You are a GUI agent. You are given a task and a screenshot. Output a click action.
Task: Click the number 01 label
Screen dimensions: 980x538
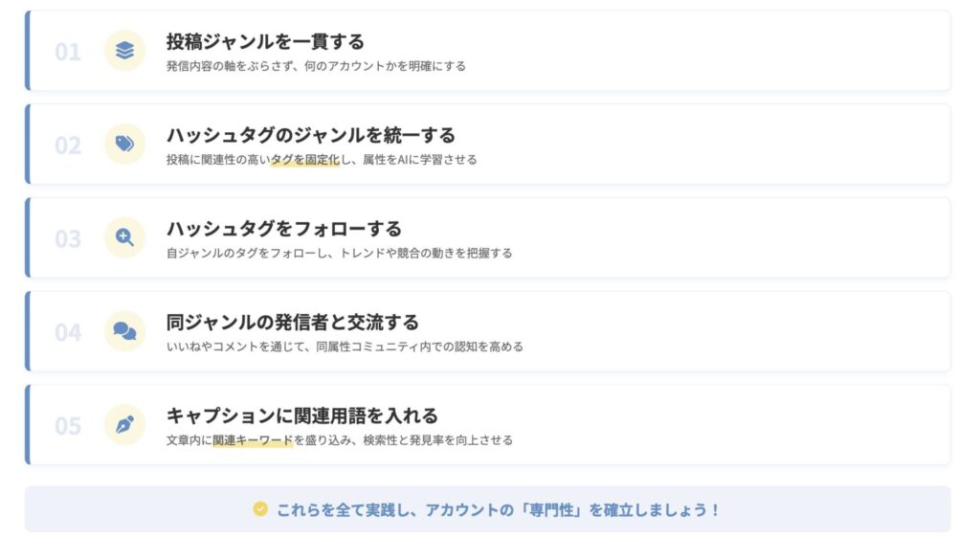pyautogui.click(x=68, y=52)
